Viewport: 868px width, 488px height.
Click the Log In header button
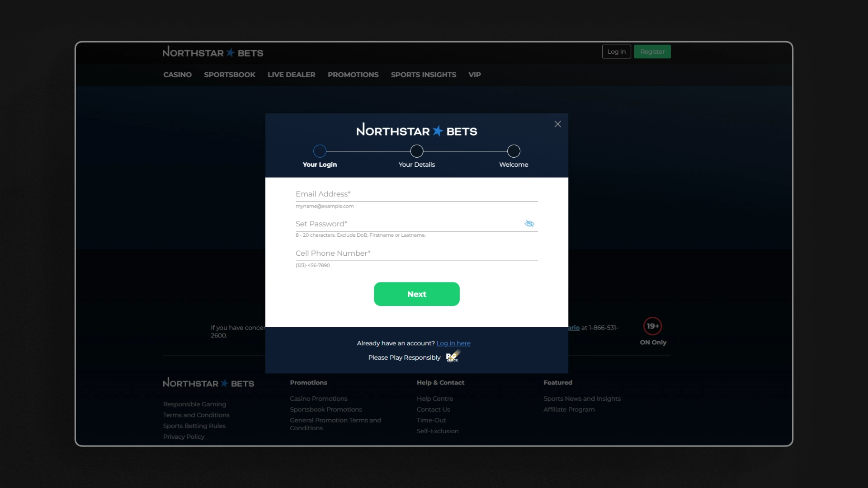pyautogui.click(x=617, y=52)
